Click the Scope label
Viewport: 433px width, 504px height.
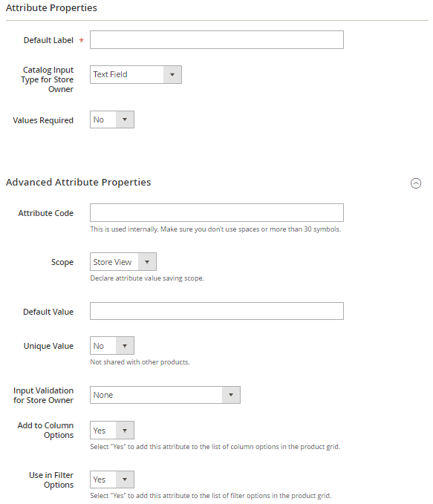pos(62,262)
